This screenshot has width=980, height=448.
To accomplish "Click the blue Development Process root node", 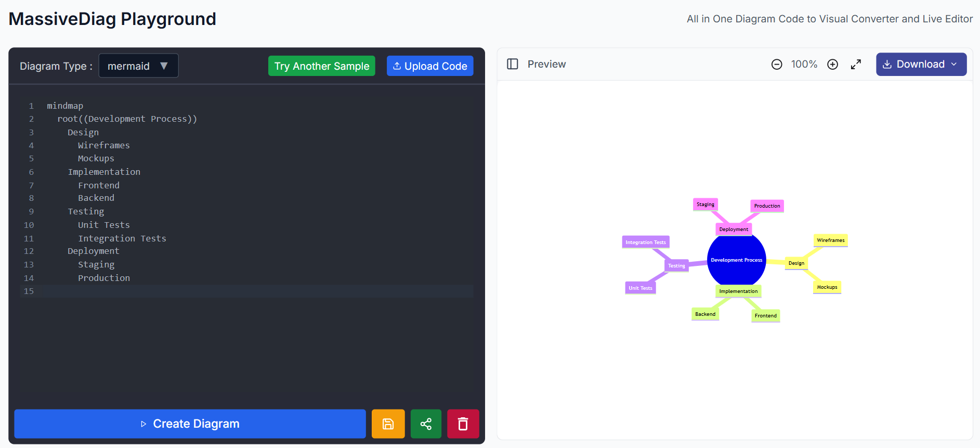I will point(736,260).
